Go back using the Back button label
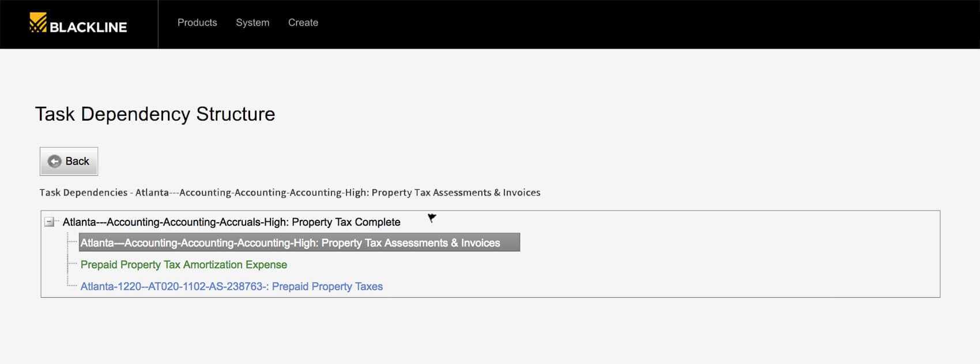The height and width of the screenshot is (364, 980). point(77,162)
